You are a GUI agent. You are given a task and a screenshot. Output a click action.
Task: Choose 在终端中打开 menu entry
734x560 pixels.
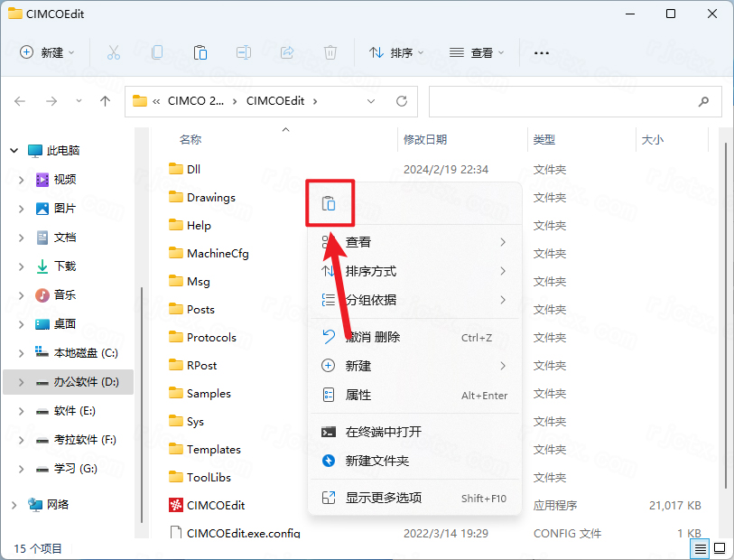[x=414, y=432]
